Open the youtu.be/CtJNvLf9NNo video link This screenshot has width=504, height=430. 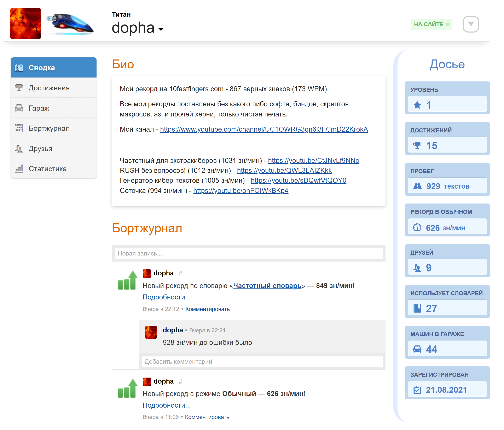click(314, 161)
